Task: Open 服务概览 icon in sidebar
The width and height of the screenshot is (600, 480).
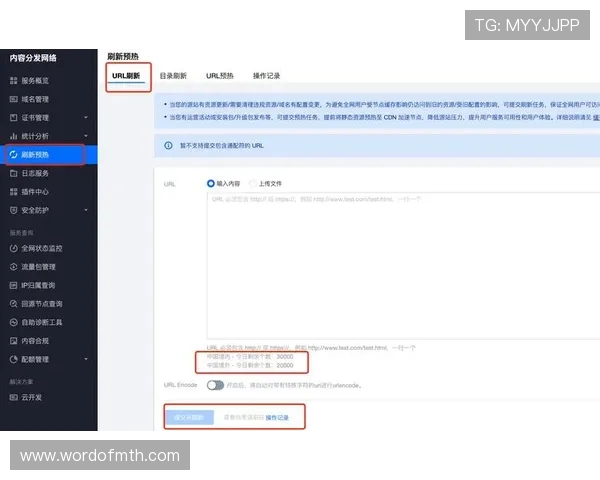Action: coord(13,81)
